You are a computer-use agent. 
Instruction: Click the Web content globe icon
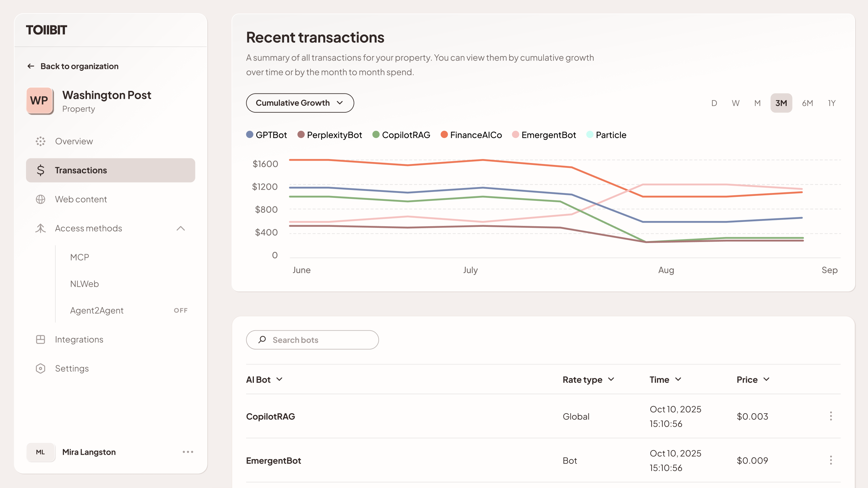point(41,199)
